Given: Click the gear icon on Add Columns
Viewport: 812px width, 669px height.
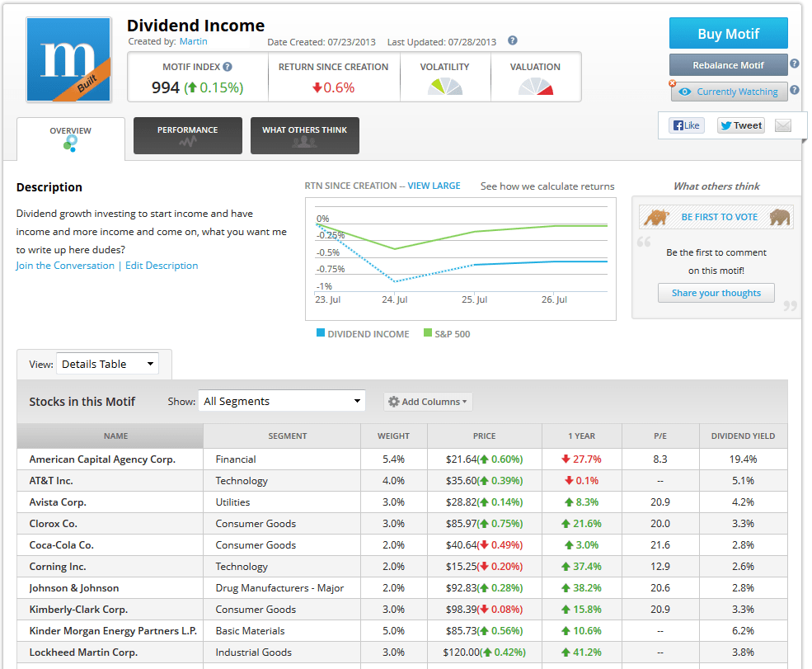Looking at the screenshot, I should (393, 402).
